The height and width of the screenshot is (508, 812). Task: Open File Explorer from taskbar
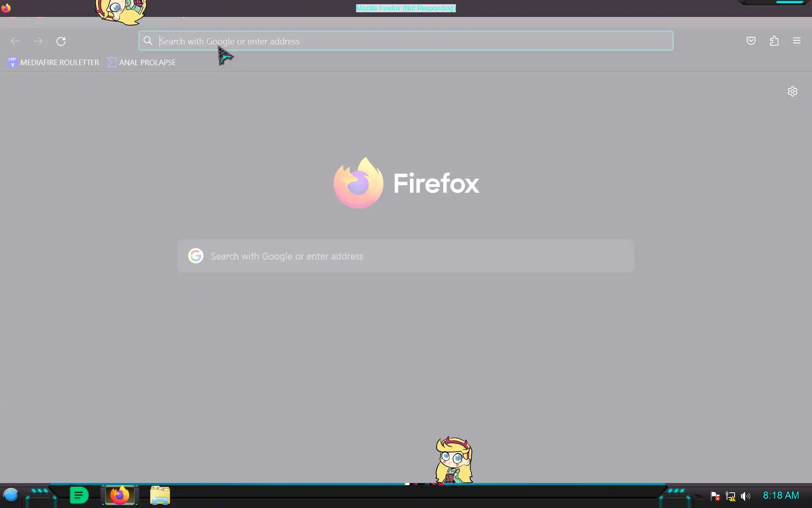[160, 495]
